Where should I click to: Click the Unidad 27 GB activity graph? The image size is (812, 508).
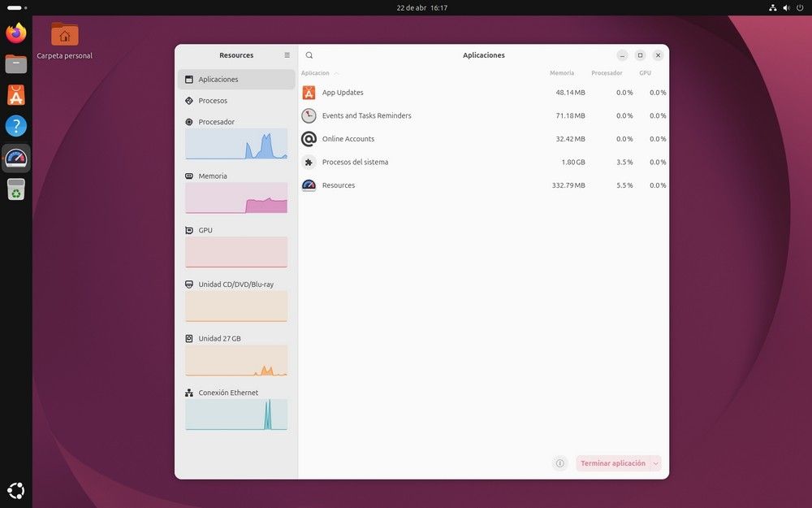(x=236, y=361)
